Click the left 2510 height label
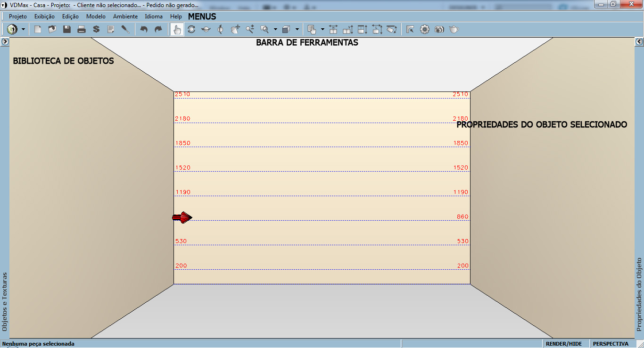This screenshot has width=644, height=348. click(x=182, y=94)
